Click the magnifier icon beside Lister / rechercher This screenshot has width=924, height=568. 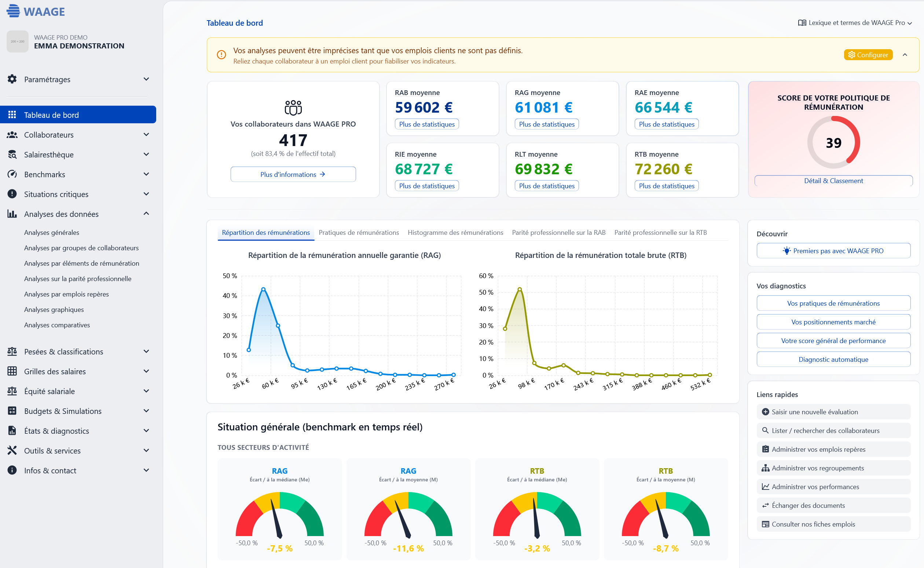766,430
